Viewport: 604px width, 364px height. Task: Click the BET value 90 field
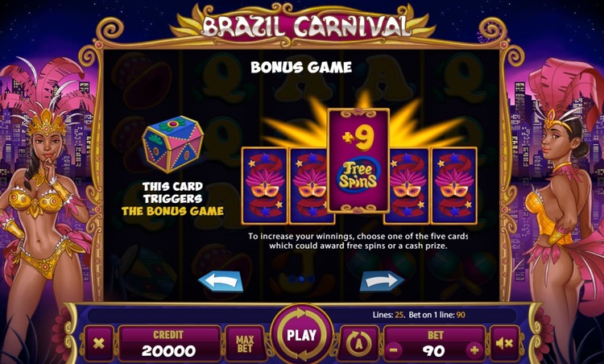[x=434, y=350]
